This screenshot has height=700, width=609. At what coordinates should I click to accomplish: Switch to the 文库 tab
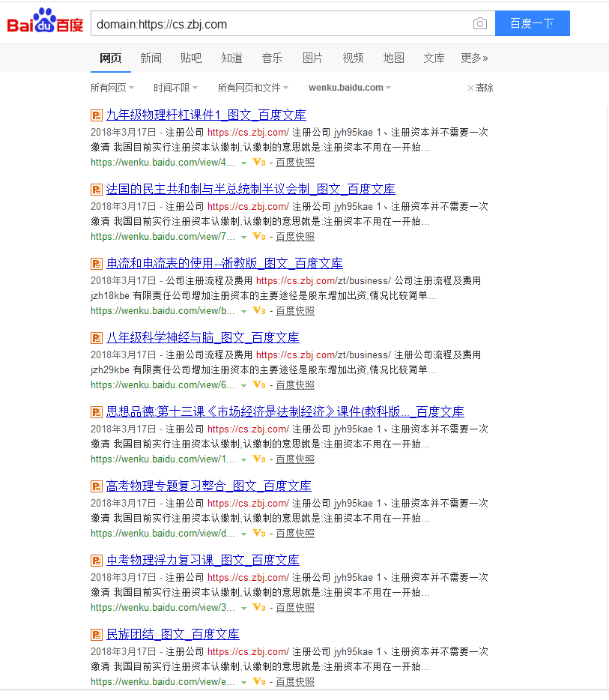point(434,58)
